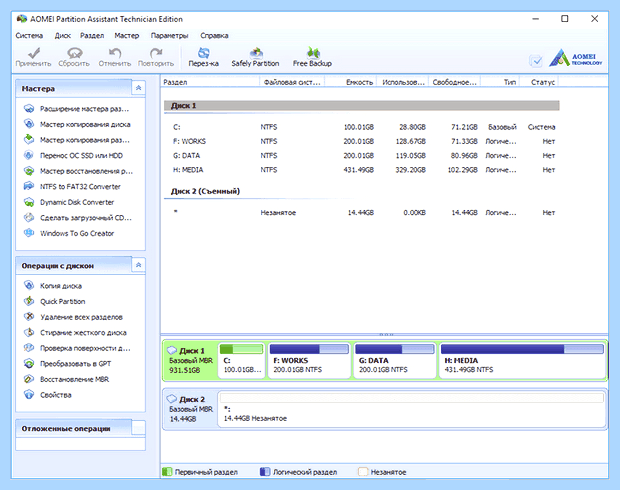Open the Система menu
Image resolution: width=620 pixels, height=490 pixels.
click(x=29, y=36)
